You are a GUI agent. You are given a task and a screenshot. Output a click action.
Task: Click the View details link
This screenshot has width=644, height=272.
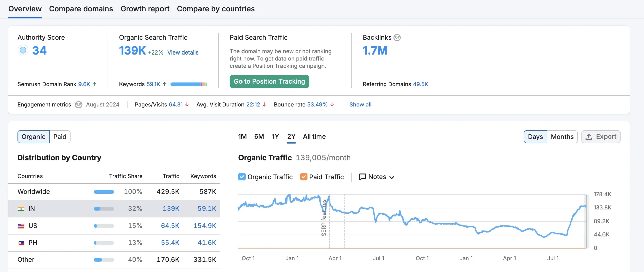183,52
